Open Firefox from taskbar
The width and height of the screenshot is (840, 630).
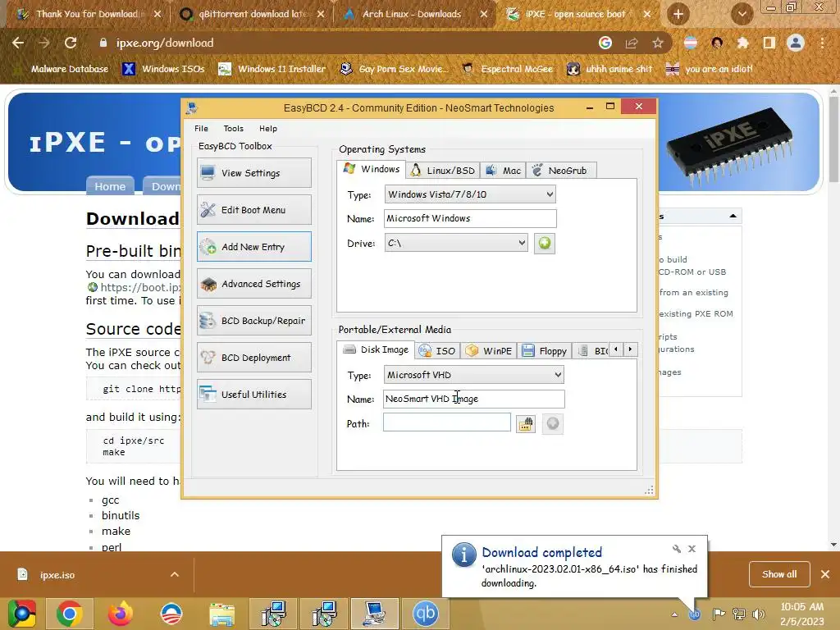(x=120, y=614)
